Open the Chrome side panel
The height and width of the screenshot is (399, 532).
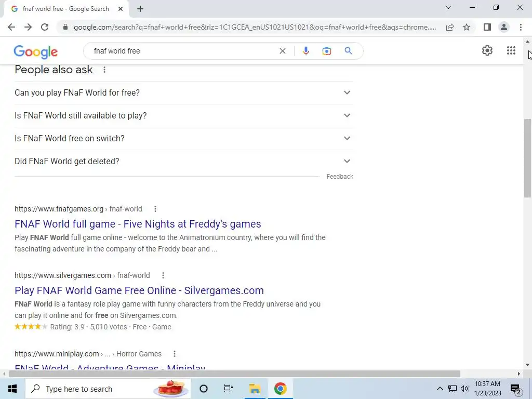(487, 27)
